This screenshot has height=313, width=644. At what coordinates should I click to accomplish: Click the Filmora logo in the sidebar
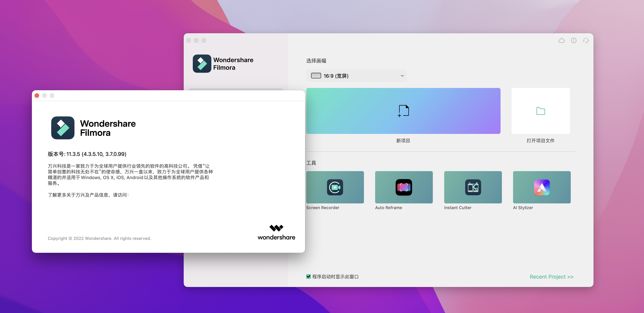tap(202, 64)
